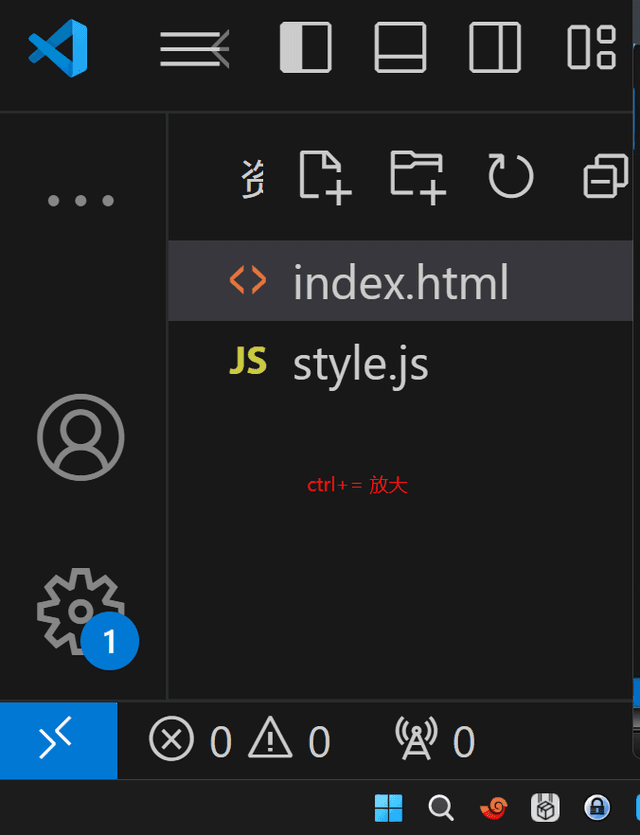Toggle the primary side bar visibility
640x835 pixels.
pyautogui.click(x=305, y=48)
